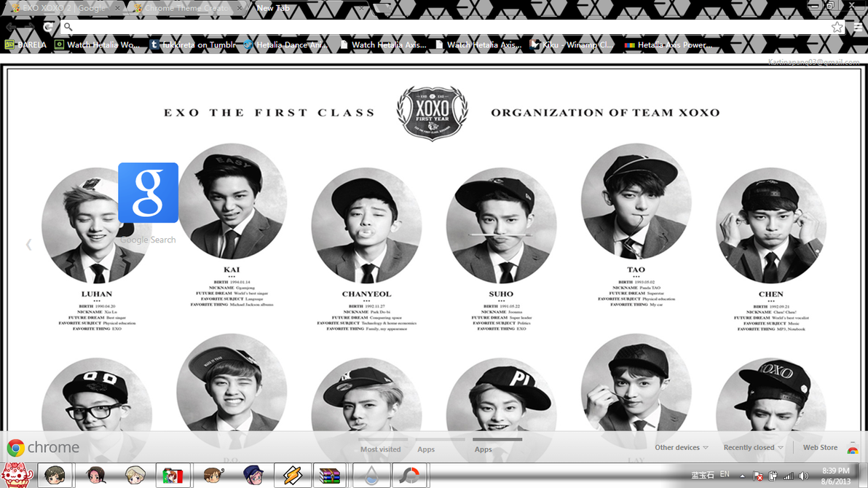Image resolution: width=868 pixels, height=488 pixels.
Task: Open the Watch Hetalia Wo... bookmark
Action: 98,45
